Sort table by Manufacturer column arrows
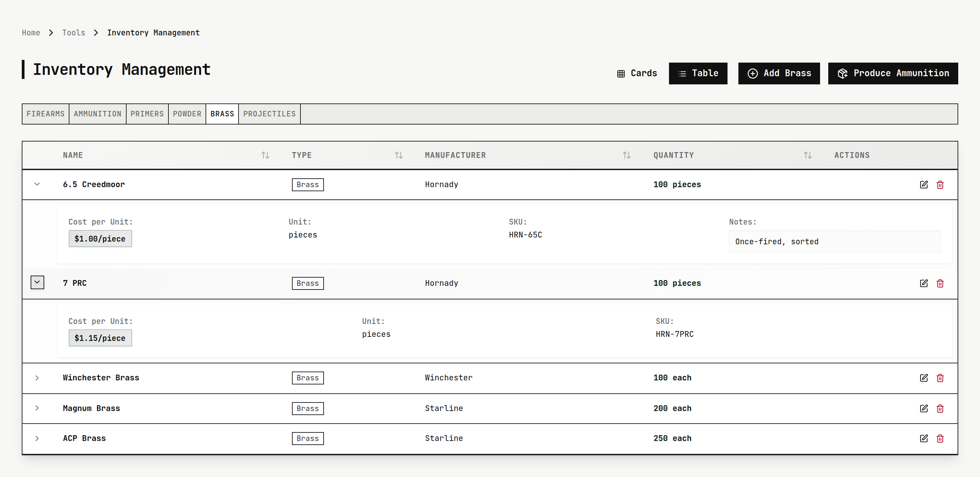The image size is (980, 477). point(626,155)
